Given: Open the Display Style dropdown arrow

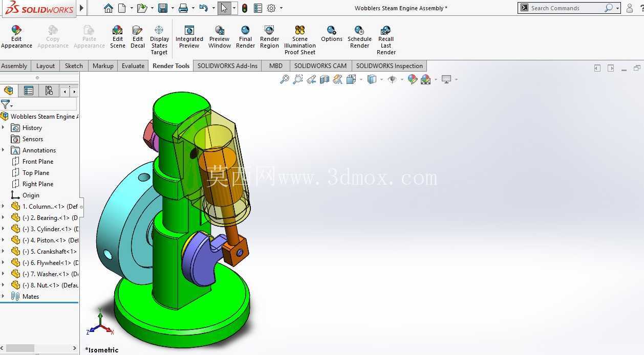Looking at the screenshot, I should coord(381,79).
